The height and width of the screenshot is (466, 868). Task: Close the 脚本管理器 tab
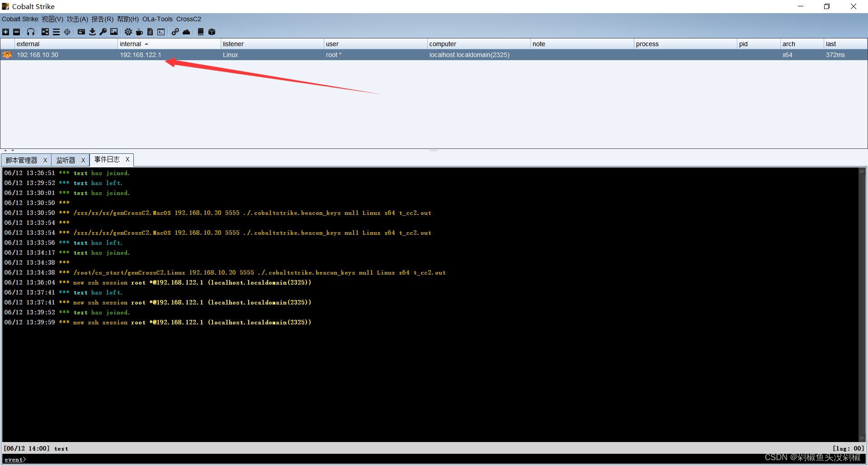(x=45, y=160)
